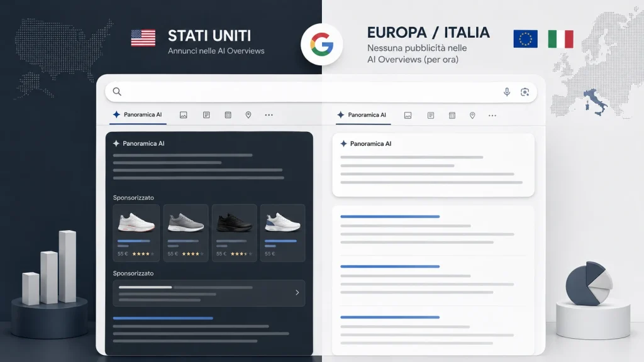644x362 pixels.
Task: Open the camera lens search icon
Action: (x=525, y=92)
